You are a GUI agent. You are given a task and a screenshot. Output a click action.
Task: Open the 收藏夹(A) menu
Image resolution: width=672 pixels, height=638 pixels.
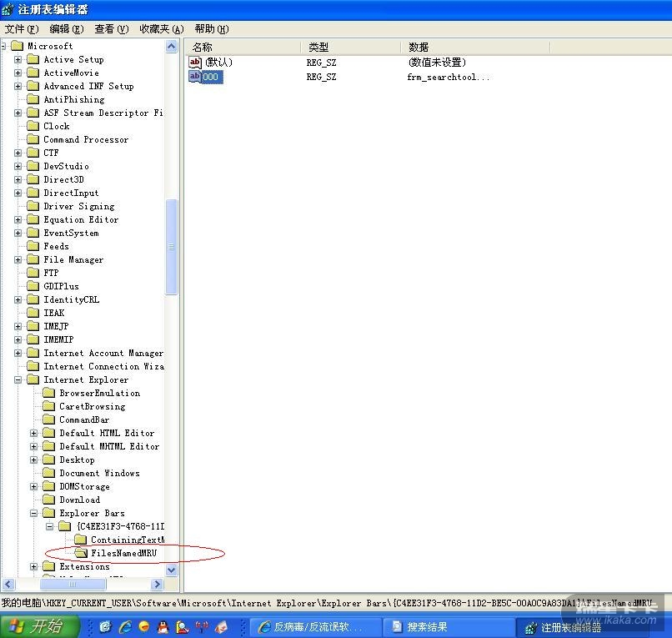(x=162, y=29)
